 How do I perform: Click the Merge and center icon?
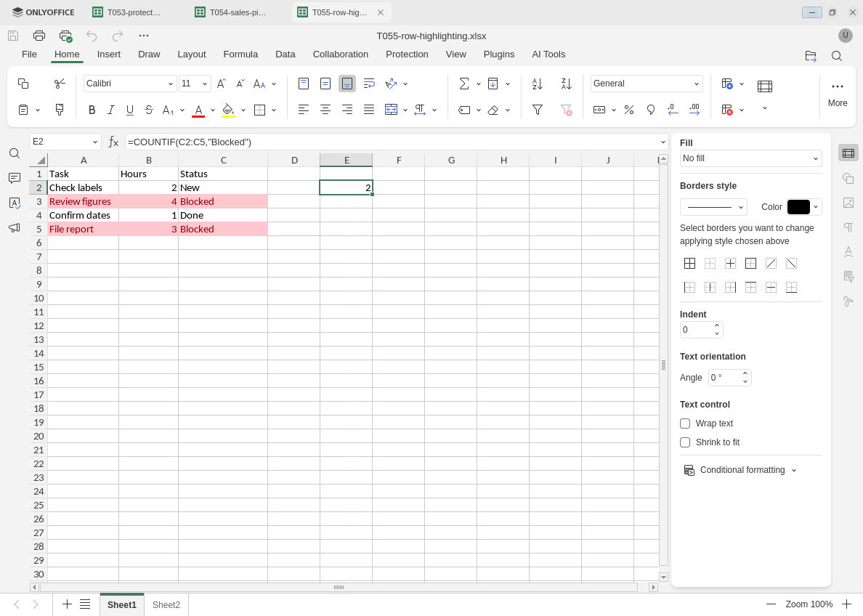(x=392, y=110)
